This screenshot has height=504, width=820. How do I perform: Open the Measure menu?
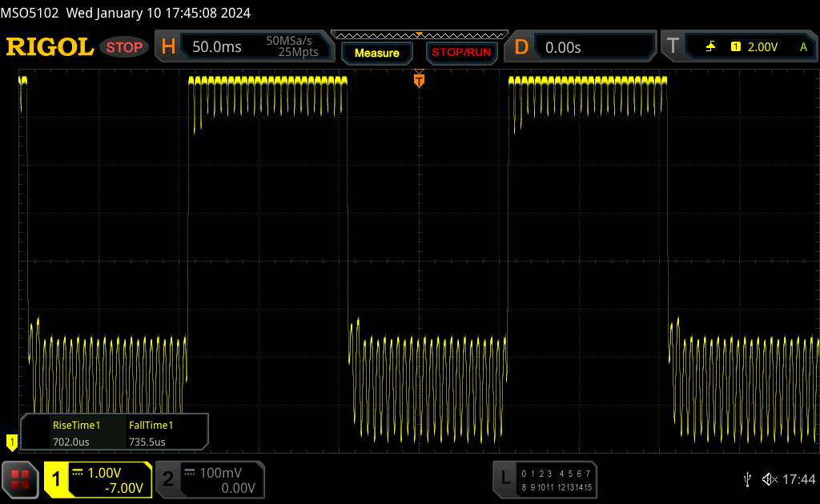(376, 53)
